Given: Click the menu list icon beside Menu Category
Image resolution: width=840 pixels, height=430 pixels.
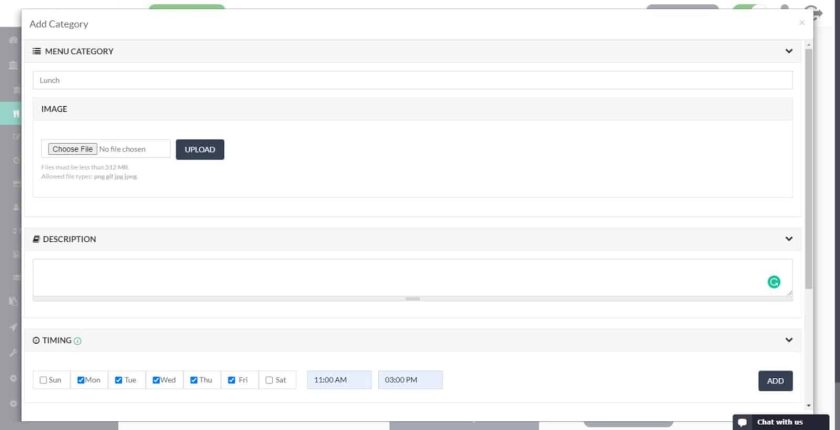Looking at the screenshot, I should tap(37, 51).
